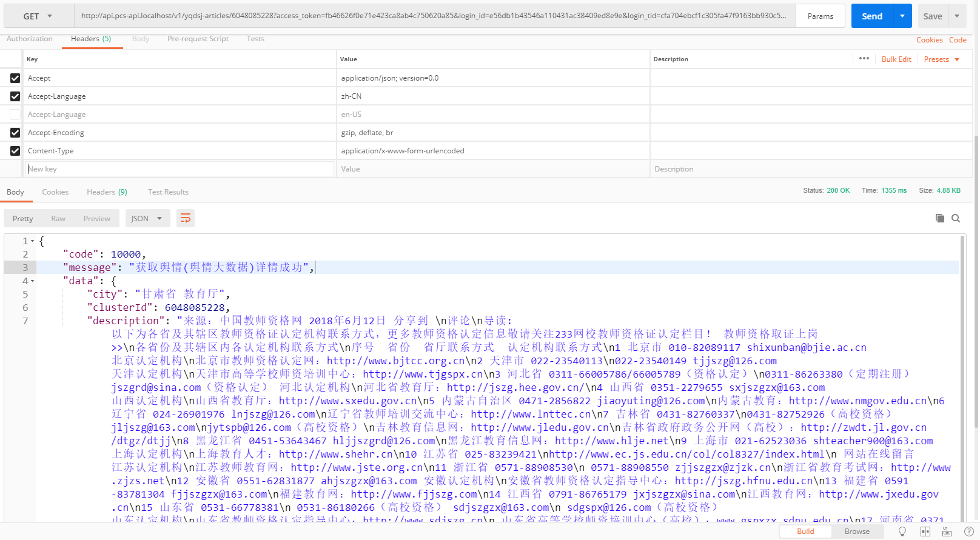
Task: Open the Test Results response tab
Action: [168, 192]
